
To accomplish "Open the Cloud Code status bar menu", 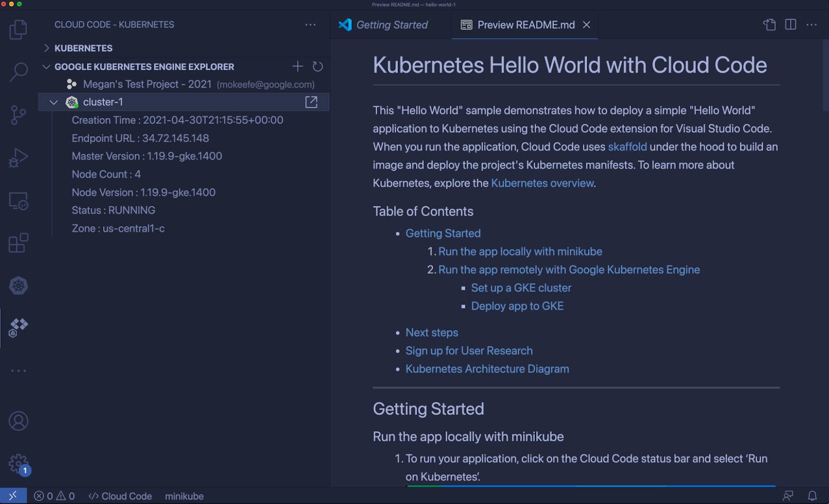I will pyautogui.click(x=120, y=496).
